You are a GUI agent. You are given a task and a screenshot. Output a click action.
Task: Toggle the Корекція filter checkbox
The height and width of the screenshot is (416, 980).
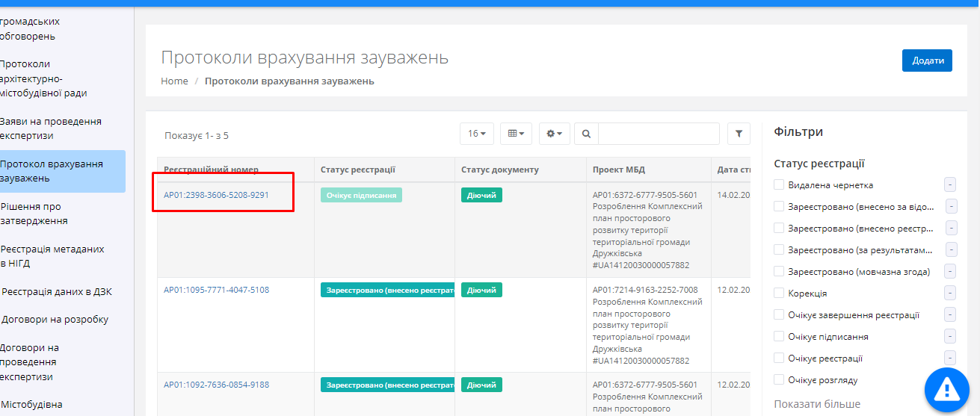779,294
